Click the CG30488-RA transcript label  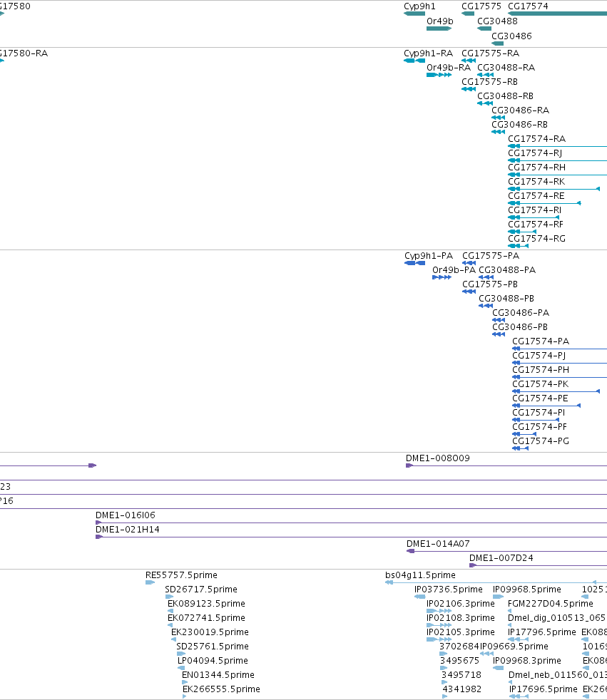[x=506, y=68]
